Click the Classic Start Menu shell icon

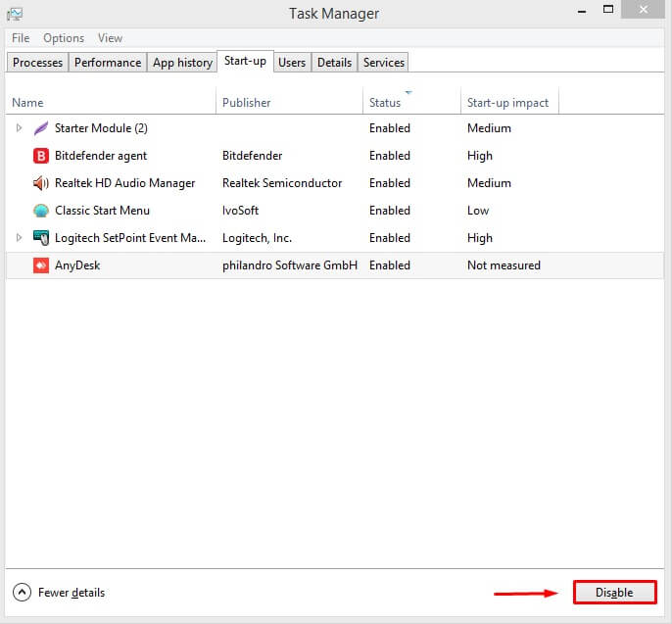coord(41,211)
